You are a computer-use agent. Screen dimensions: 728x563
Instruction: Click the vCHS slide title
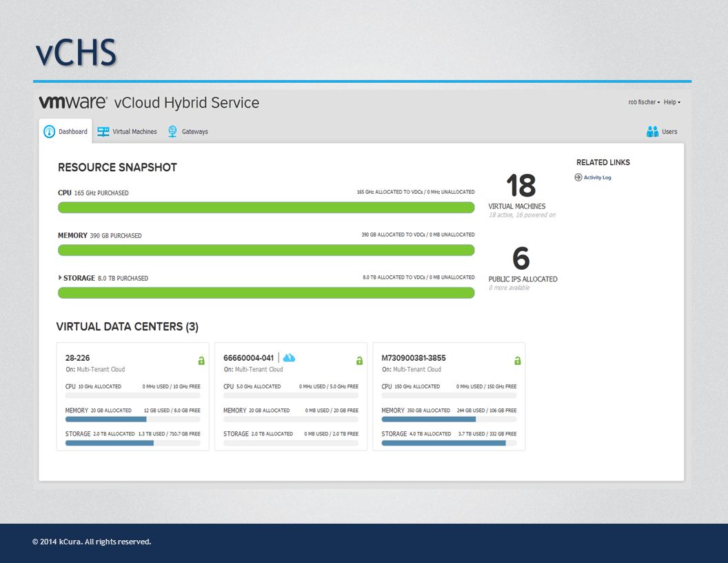pyautogui.click(x=76, y=52)
